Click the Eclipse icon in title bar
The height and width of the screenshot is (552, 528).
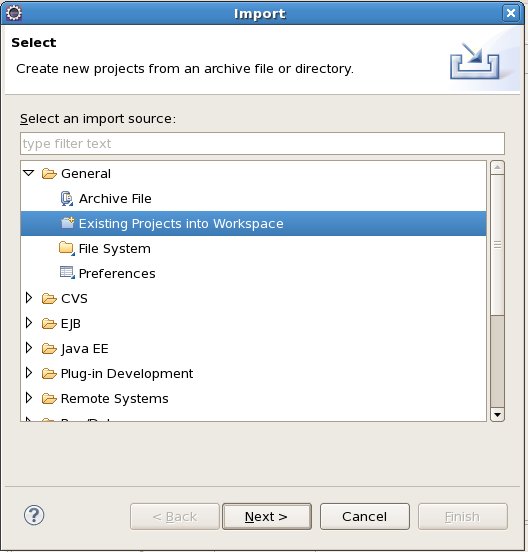pyautogui.click(x=14, y=13)
